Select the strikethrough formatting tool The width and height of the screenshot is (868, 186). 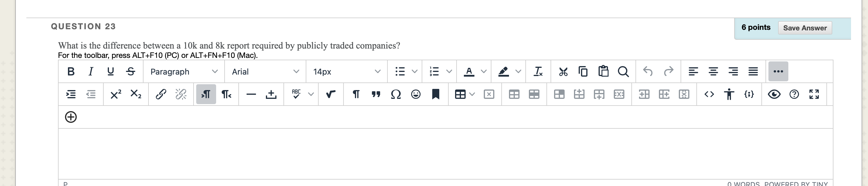(131, 71)
